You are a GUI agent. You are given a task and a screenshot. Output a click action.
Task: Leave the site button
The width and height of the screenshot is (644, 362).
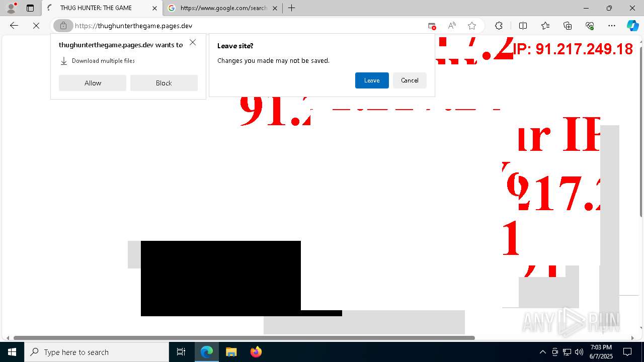click(x=372, y=80)
